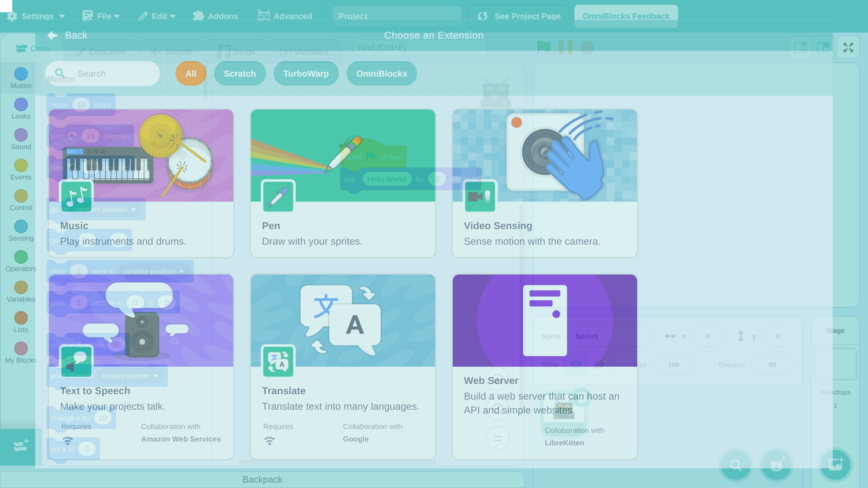Image resolution: width=868 pixels, height=488 pixels.
Task: Select the Pen extension icon
Action: click(x=278, y=197)
